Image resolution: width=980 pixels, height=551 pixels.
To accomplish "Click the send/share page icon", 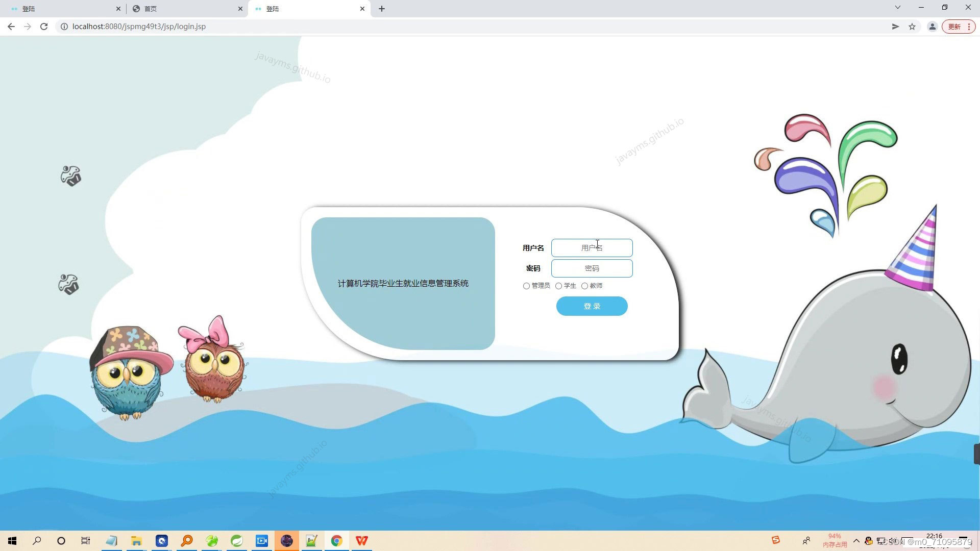I will coord(895,27).
